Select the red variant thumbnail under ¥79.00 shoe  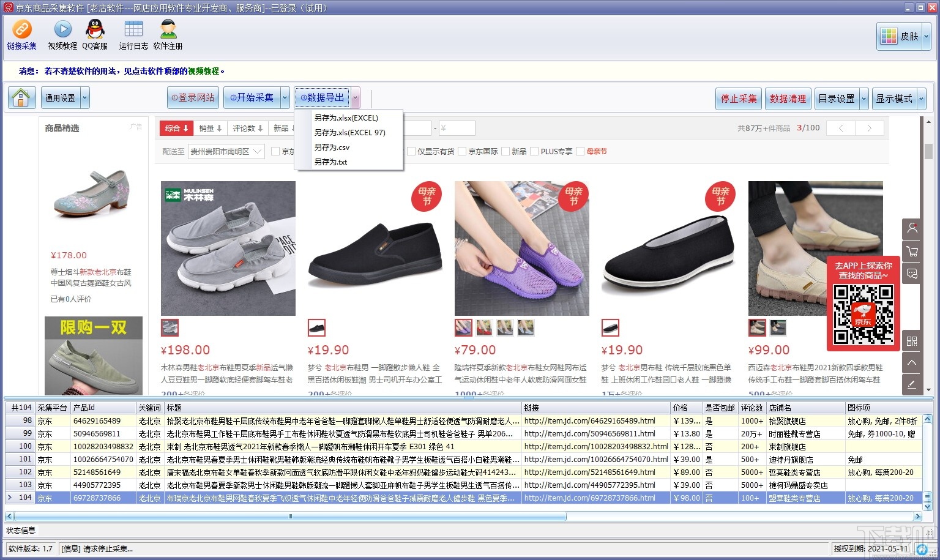(x=484, y=328)
